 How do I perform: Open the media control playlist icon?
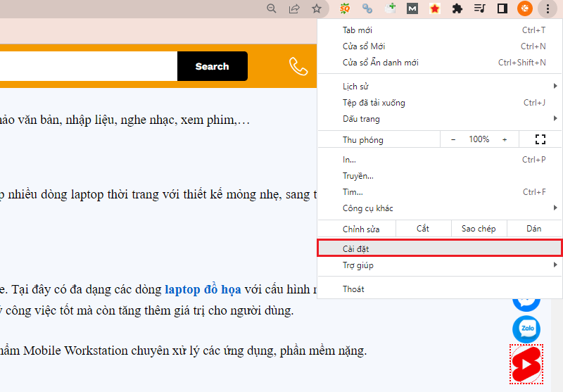480,8
